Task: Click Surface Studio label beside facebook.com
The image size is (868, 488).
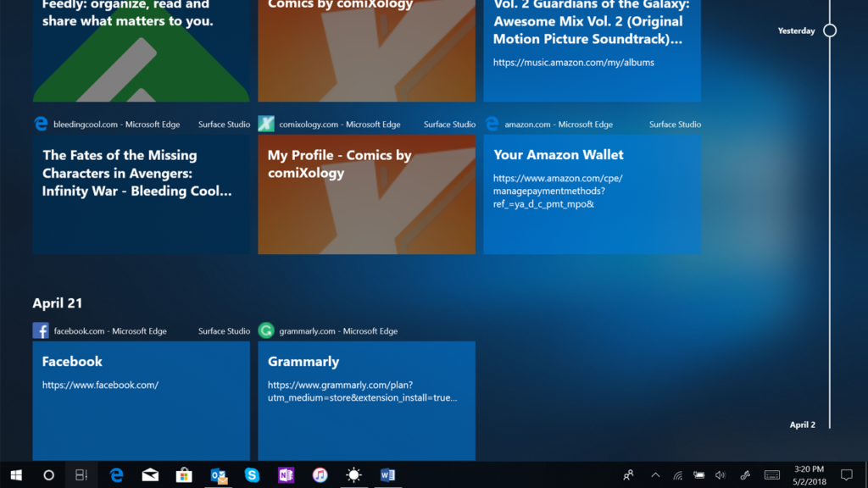Action: (x=224, y=331)
